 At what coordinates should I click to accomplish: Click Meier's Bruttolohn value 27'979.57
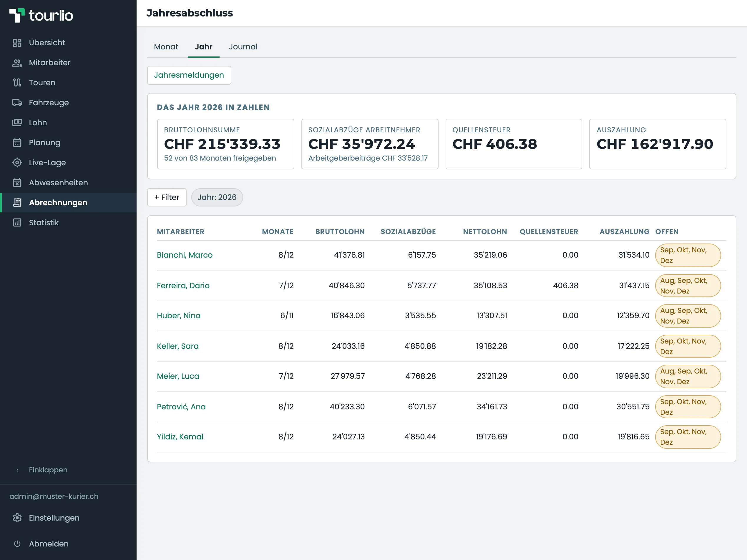coord(348,376)
